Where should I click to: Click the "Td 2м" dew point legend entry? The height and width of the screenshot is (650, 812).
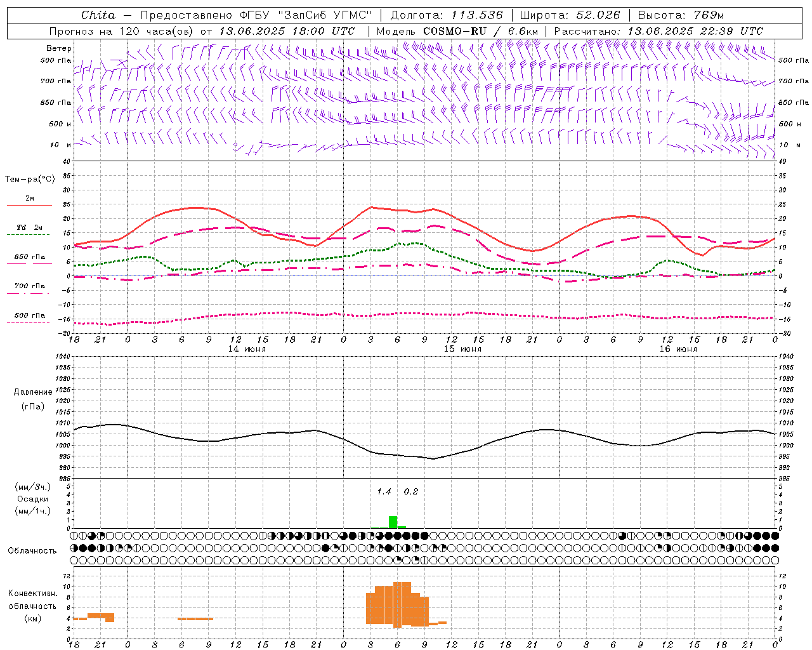pos(29,227)
